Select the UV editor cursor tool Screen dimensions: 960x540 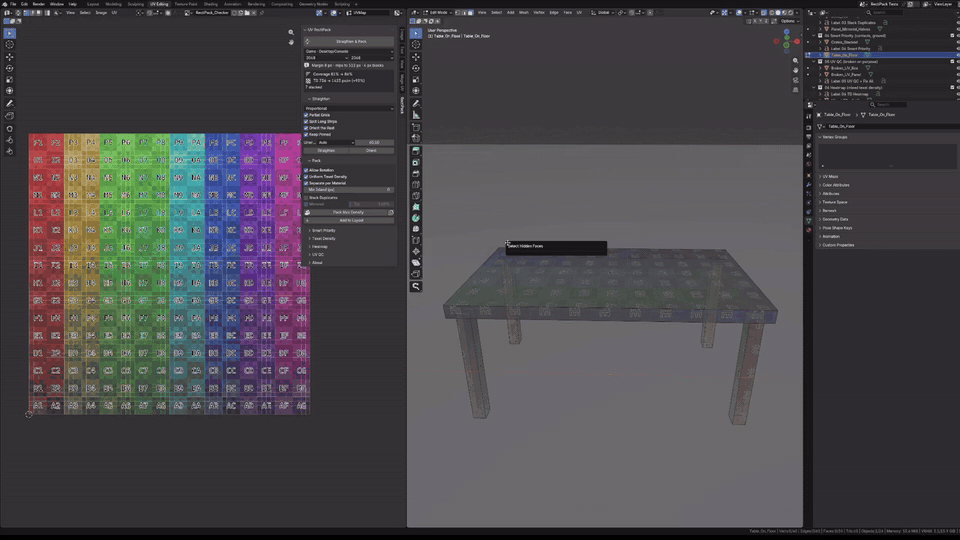click(10, 45)
